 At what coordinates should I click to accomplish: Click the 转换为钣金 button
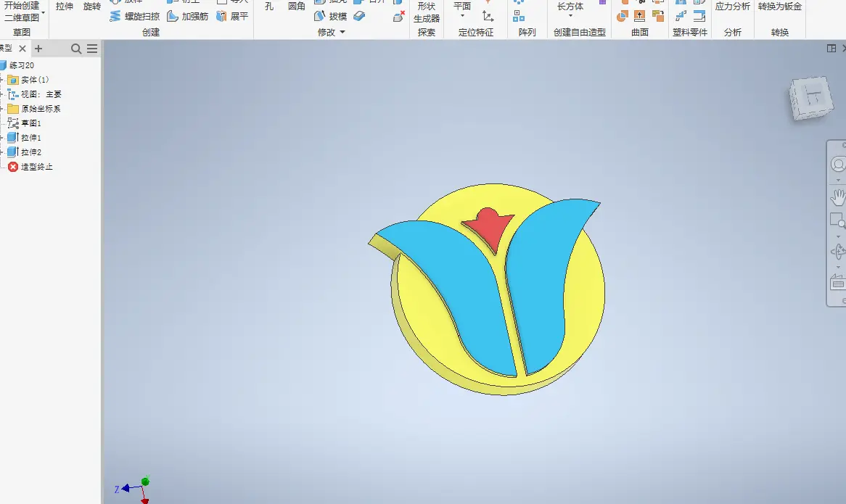click(780, 7)
